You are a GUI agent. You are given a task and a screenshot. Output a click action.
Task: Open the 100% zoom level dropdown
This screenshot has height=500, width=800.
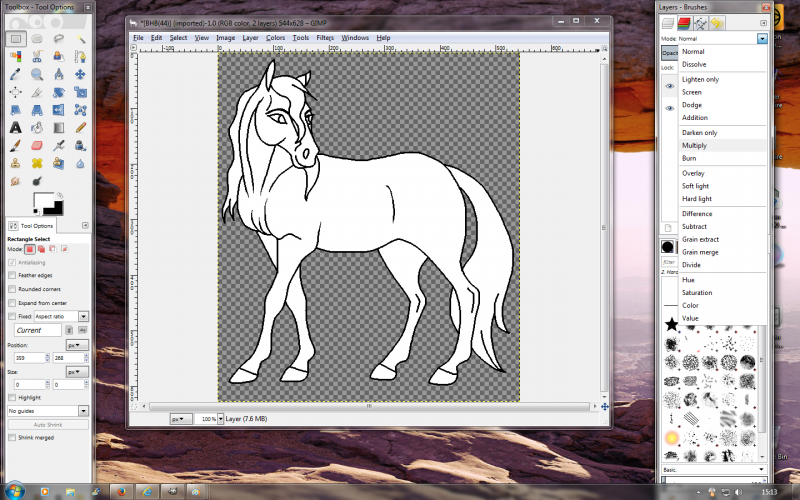[220, 419]
